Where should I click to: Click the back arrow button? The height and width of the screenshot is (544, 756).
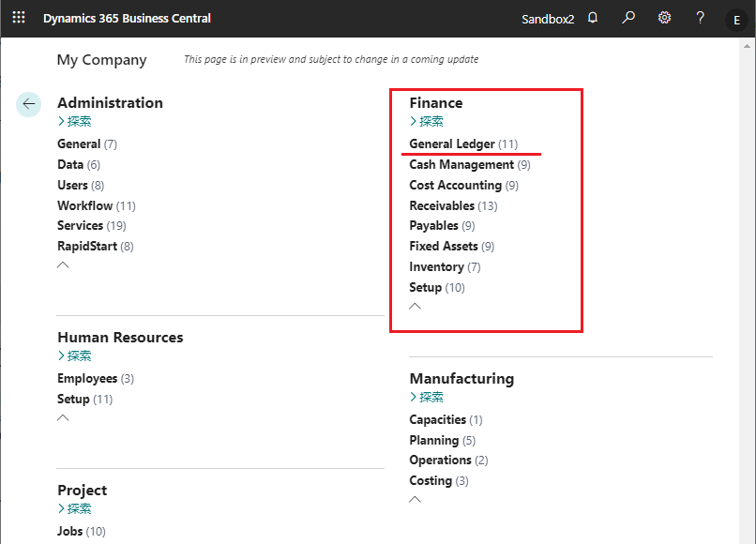click(x=29, y=104)
